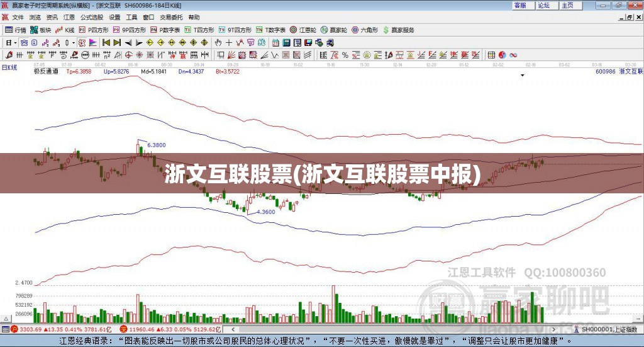Viewport: 644px width, 347px height.
Task: Click the 600986 浙文互联 stock label
Action: click(619, 72)
